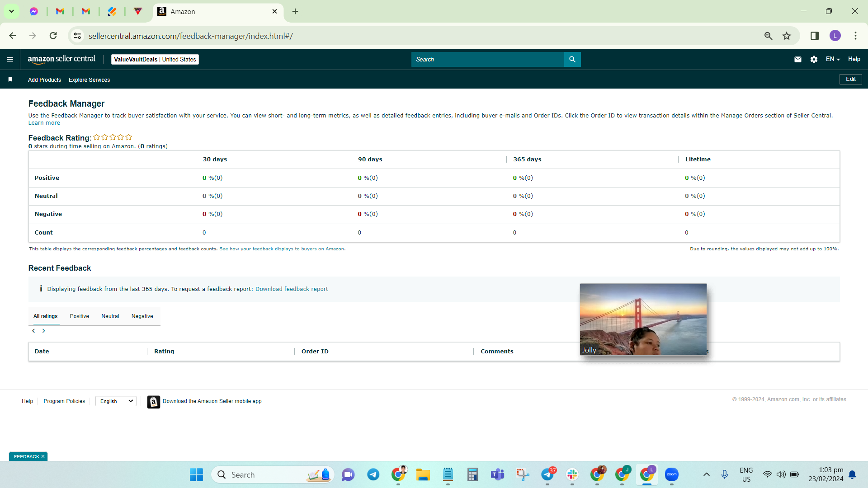The height and width of the screenshot is (488, 868).
Task: Go to next feedback page arrow
Action: click(44, 331)
